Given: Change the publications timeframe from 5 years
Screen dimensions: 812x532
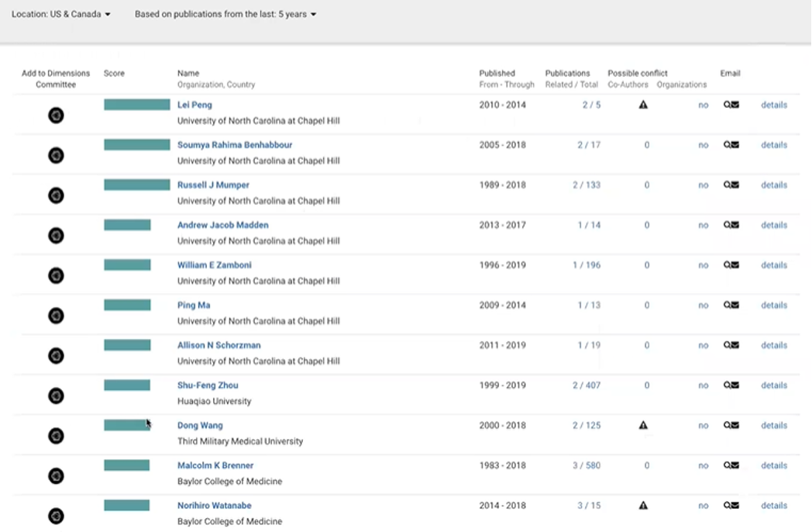Looking at the screenshot, I should pos(225,13).
